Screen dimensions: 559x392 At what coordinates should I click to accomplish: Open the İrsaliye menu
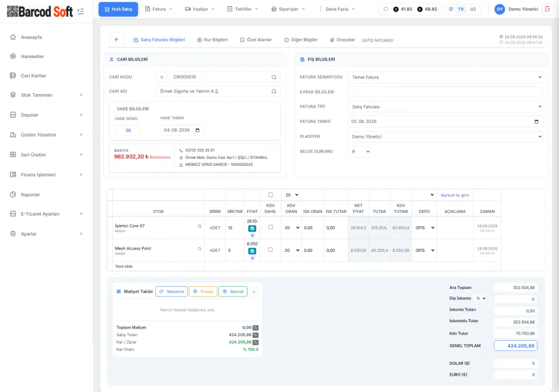click(200, 9)
